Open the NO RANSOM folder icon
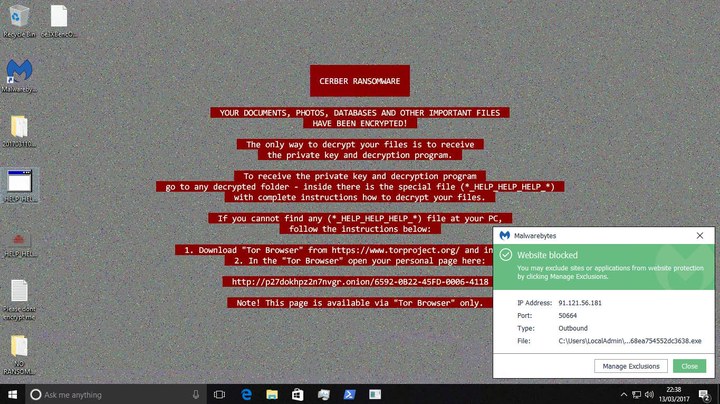Image resolution: width=720 pixels, height=404 pixels. tap(19, 354)
